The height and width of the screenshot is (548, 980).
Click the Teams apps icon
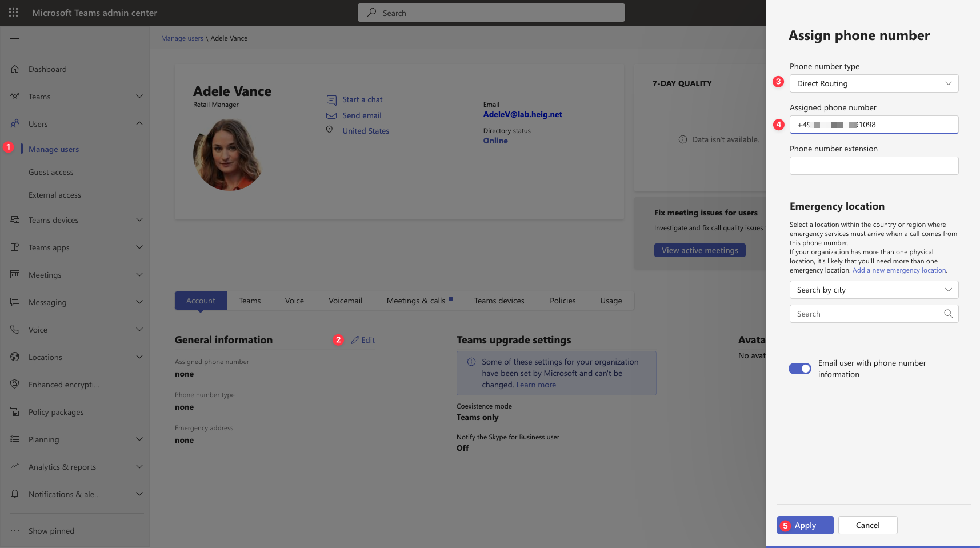(15, 247)
